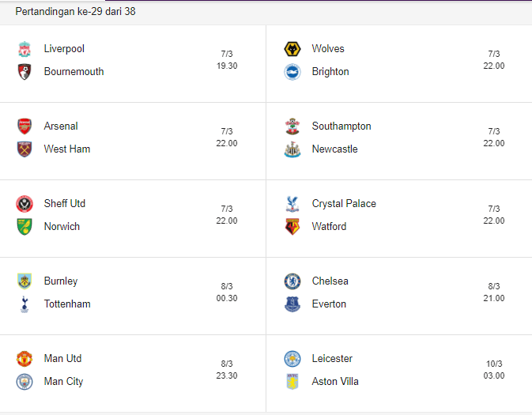Click the 22.00 Southampton vs Newcastle time
The height and width of the screenshot is (415, 532).
[494, 144]
